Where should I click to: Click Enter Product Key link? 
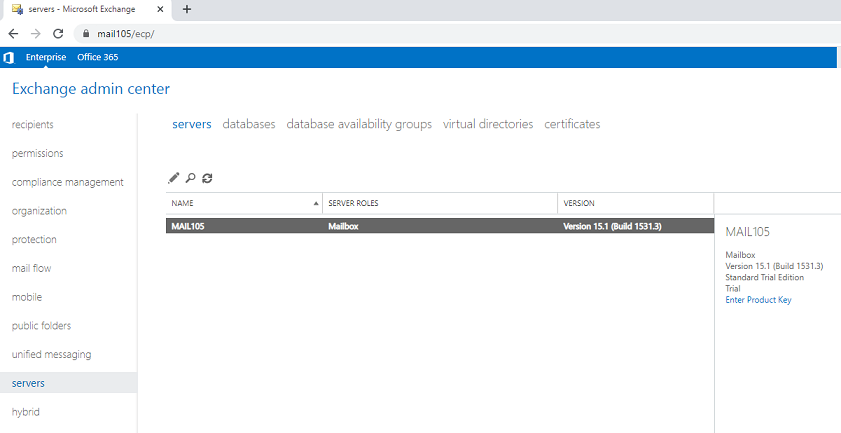(758, 300)
